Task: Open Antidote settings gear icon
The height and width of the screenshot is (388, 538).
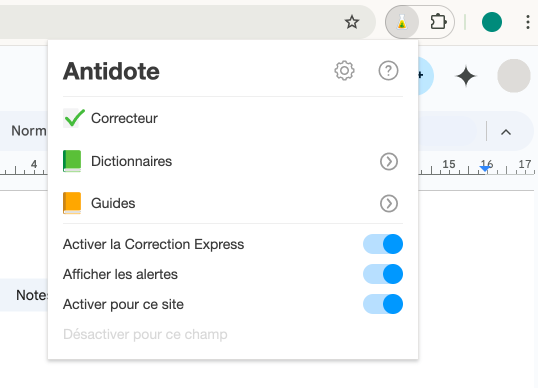Action: click(x=344, y=71)
